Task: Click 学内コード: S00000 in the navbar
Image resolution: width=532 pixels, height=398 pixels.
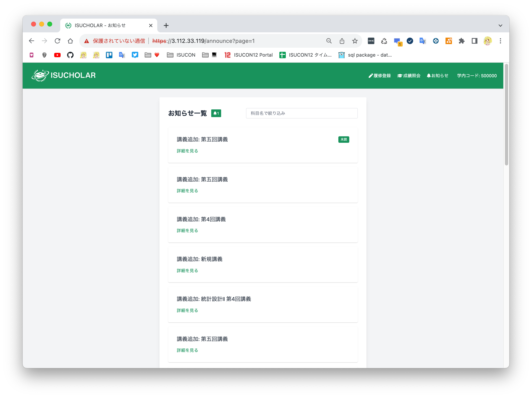Action: coord(477,76)
